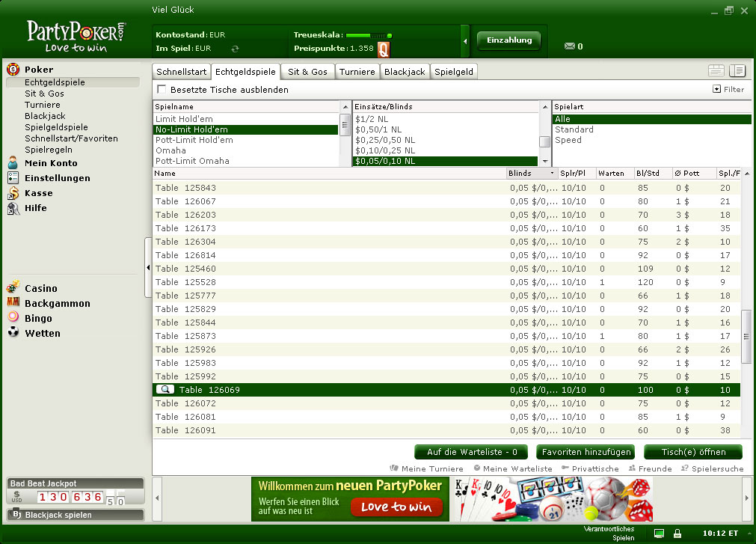Click the Preispunkte Q badge icon

click(384, 49)
